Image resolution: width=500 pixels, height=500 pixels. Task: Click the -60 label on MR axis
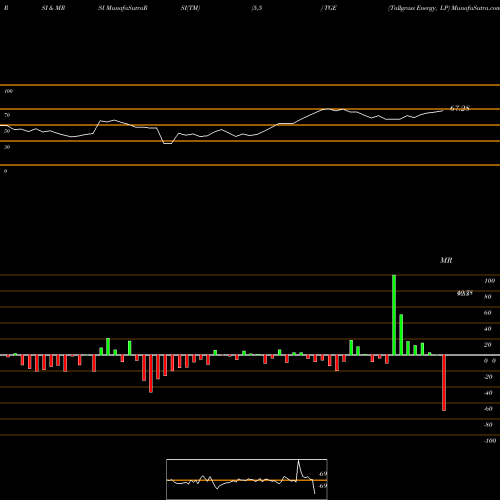click(x=488, y=409)
